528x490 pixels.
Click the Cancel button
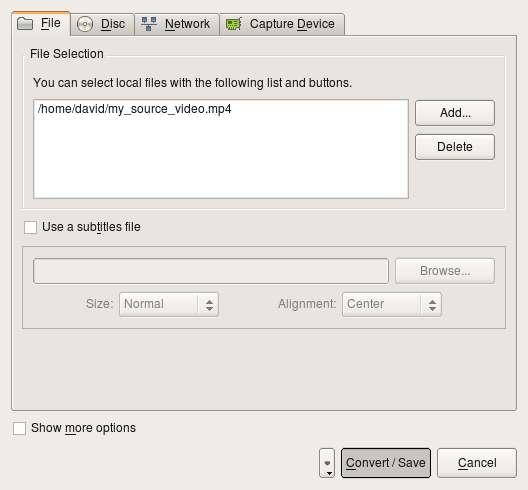(x=477, y=463)
